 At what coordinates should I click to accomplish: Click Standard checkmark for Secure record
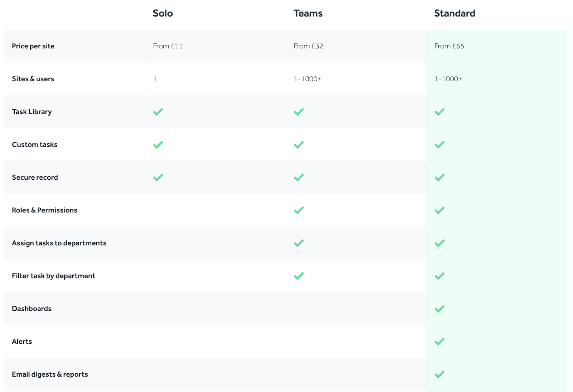(x=439, y=178)
